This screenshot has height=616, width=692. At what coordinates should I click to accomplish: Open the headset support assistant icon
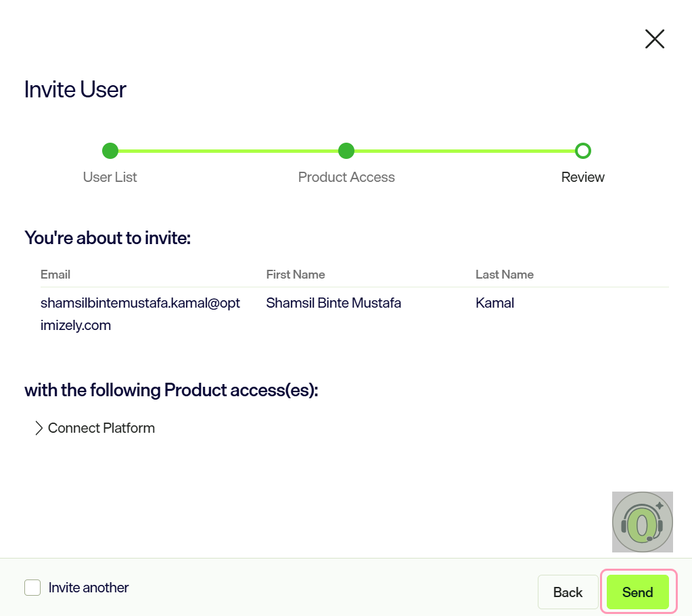pyautogui.click(x=642, y=522)
